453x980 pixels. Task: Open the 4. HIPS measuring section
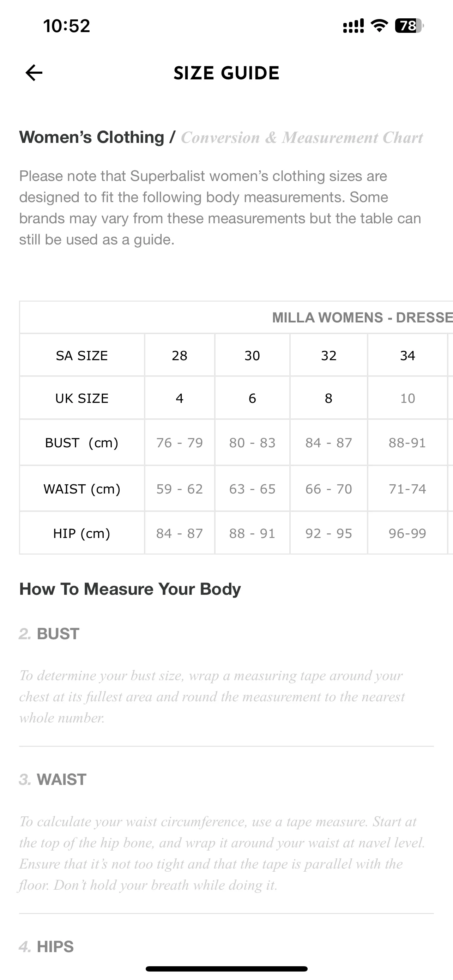(47, 946)
